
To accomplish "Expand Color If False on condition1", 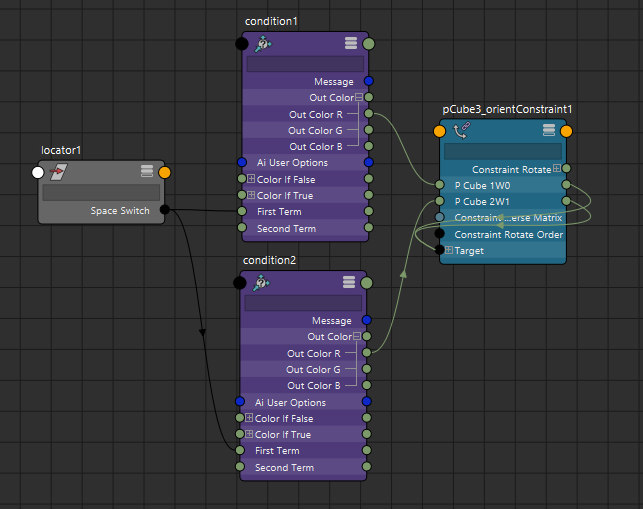I will [x=250, y=179].
